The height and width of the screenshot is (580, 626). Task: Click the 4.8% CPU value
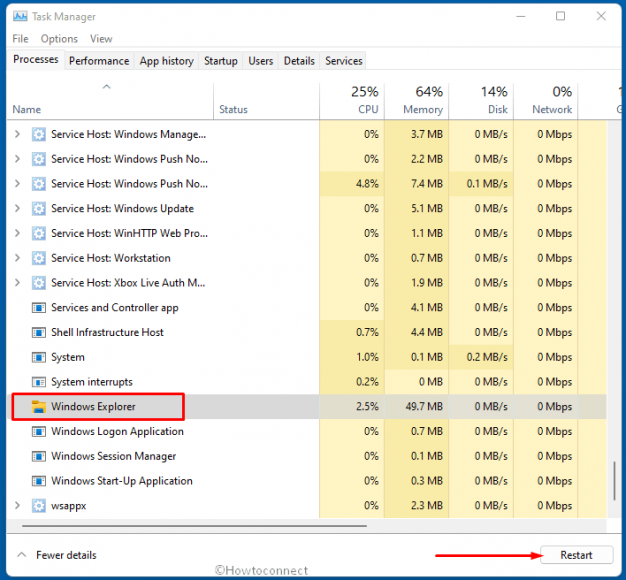367,184
